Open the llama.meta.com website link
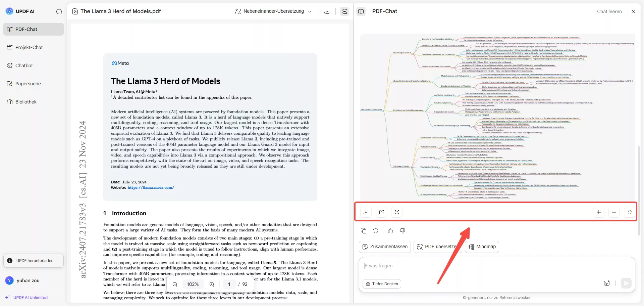This screenshot has width=644, height=306. point(151,188)
